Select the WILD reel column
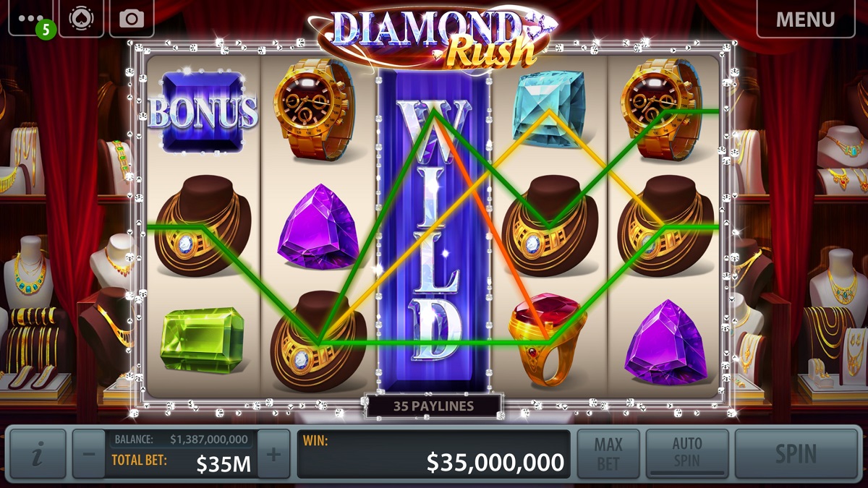 pyautogui.click(x=433, y=228)
